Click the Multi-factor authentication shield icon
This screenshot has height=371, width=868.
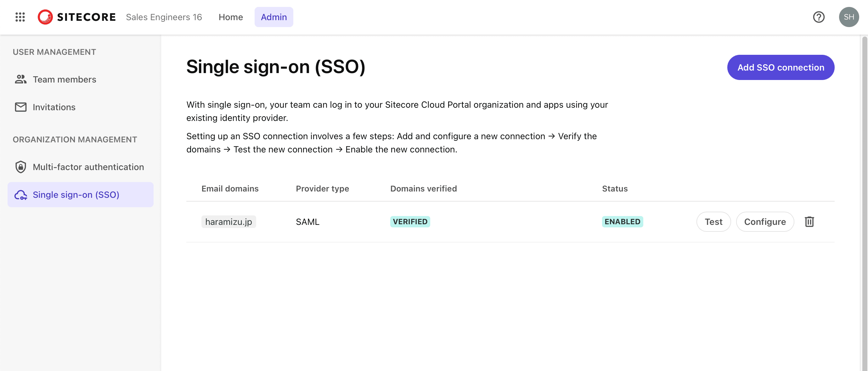point(20,167)
